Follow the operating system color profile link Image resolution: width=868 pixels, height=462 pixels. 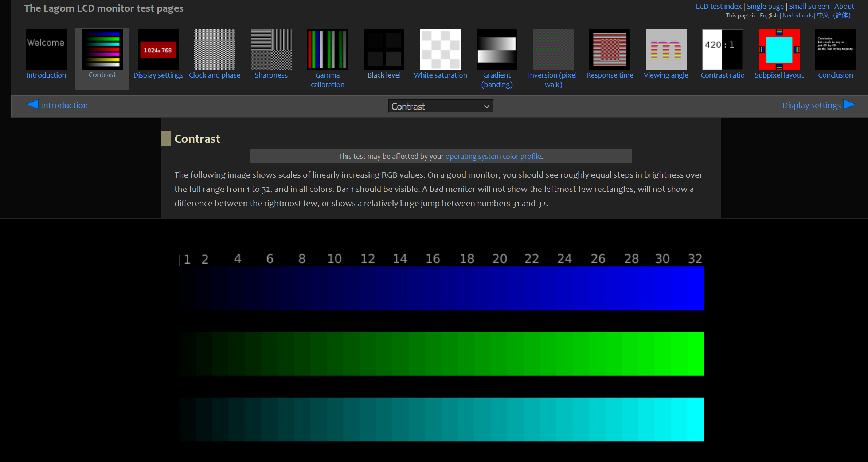493,156
